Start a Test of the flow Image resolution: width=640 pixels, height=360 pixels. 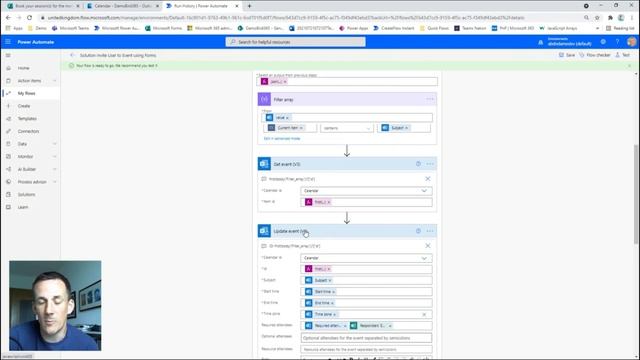[623, 55]
